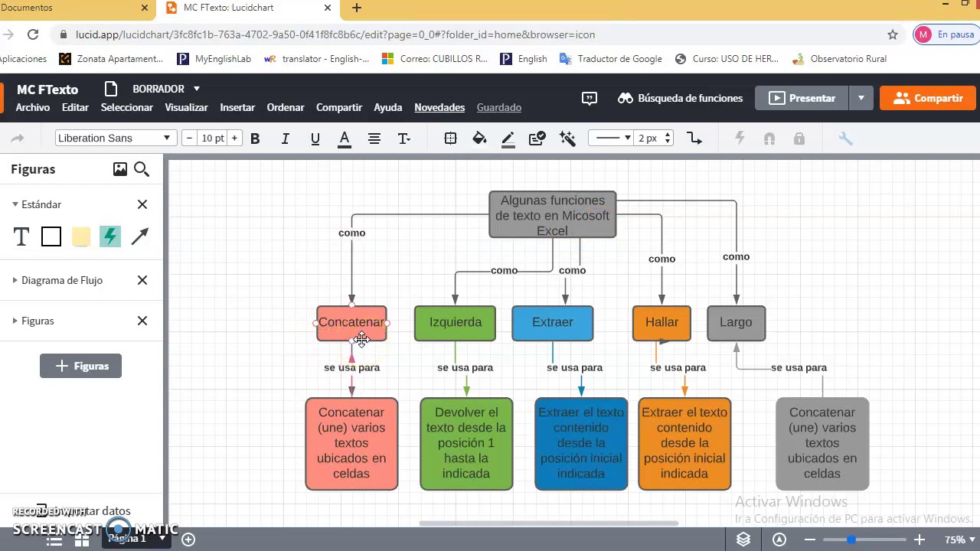Screen dimensions: 980x551
Task: Close the Estándar shape group
Action: pos(142,204)
